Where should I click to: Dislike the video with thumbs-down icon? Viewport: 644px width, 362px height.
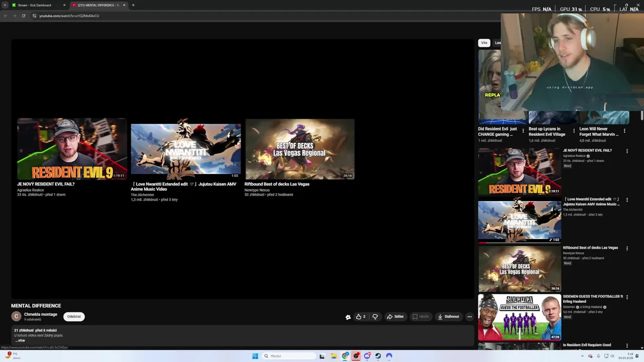pyautogui.click(x=375, y=317)
